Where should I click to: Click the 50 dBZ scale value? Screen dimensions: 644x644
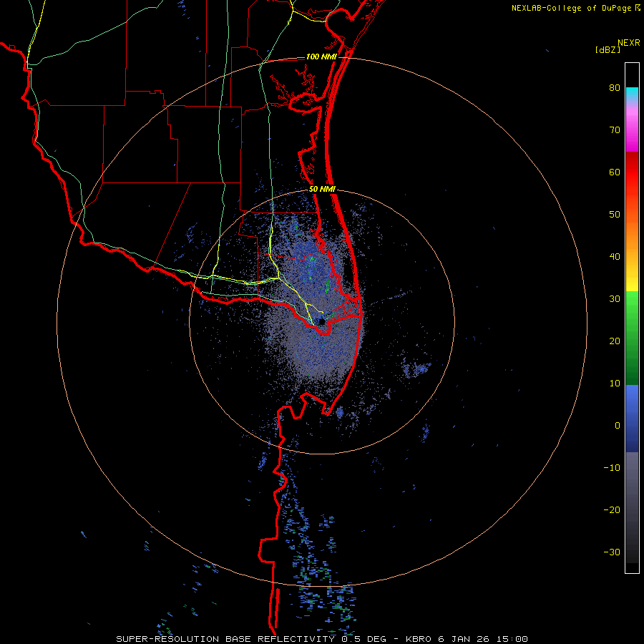[x=615, y=215]
